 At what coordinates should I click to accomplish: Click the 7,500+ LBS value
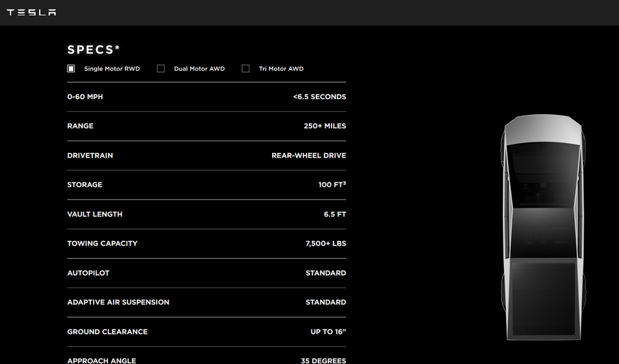click(x=326, y=244)
